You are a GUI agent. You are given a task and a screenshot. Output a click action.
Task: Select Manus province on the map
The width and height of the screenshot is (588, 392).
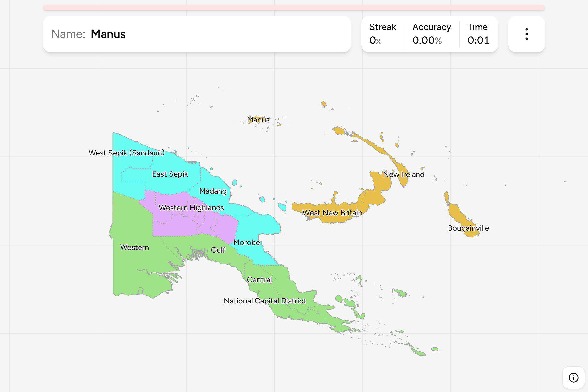click(x=258, y=120)
